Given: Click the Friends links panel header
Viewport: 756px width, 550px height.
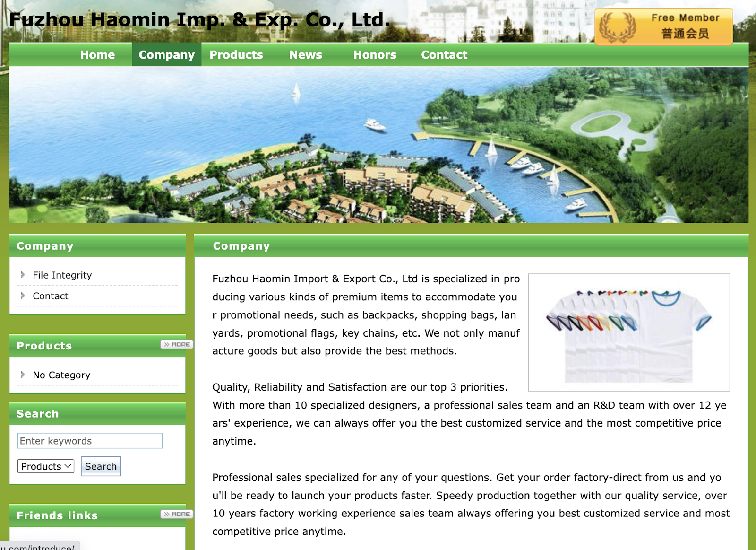Looking at the screenshot, I should [x=97, y=515].
